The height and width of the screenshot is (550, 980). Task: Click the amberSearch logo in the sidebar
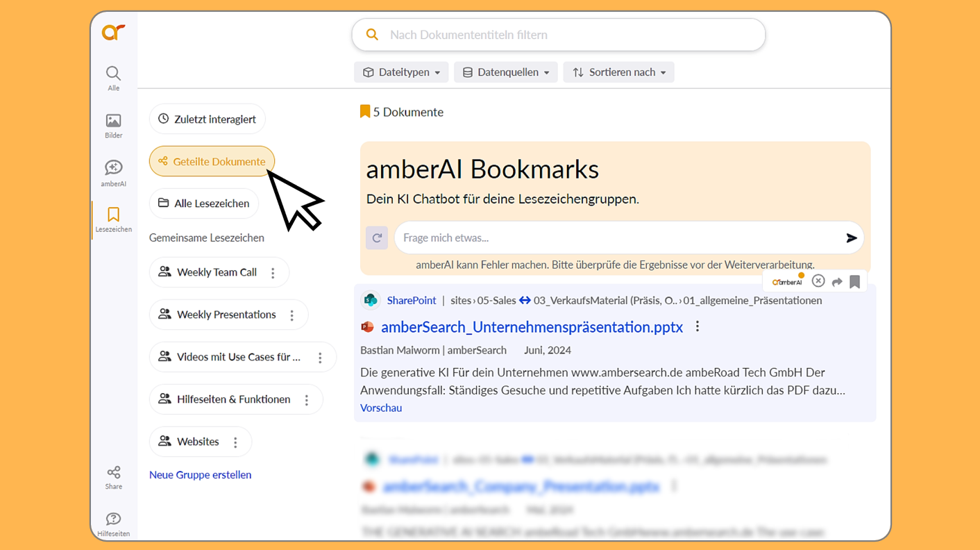pyautogui.click(x=113, y=32)
